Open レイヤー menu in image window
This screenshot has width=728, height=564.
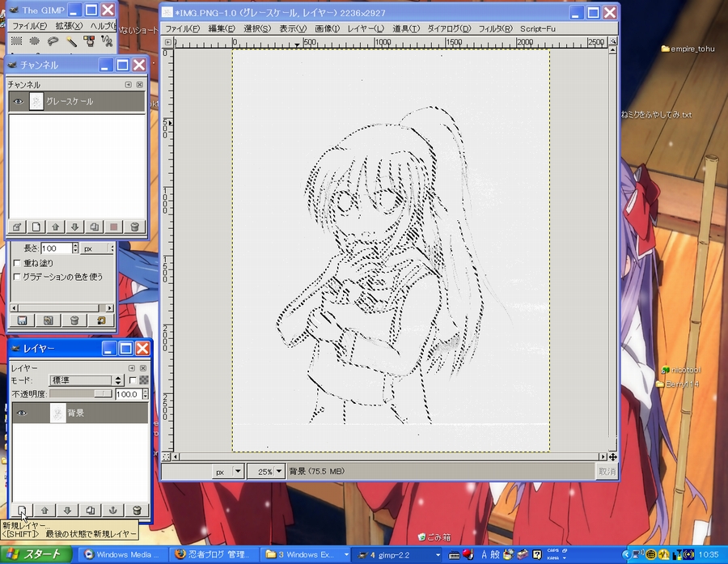[x=366, y=29]
